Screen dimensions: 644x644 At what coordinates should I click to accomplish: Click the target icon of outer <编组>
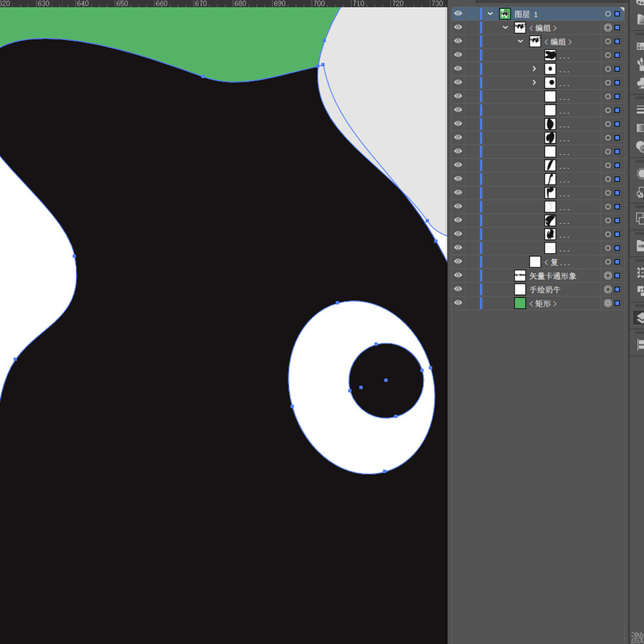[608, 27]
